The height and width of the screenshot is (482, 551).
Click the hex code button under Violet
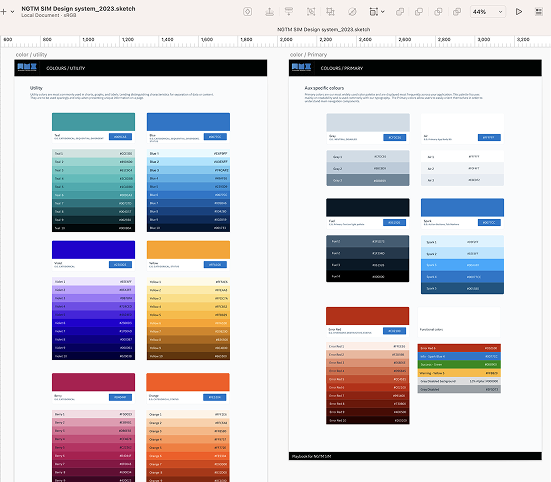[x=120, y=265]
